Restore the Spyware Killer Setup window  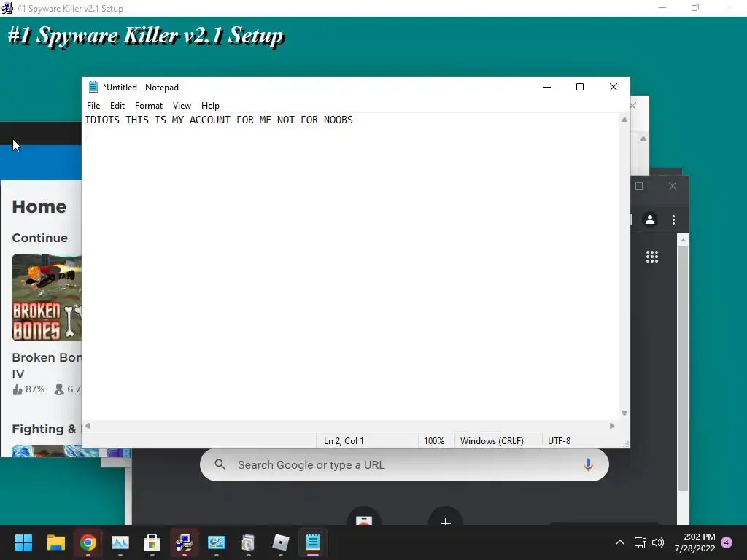(x=695, y=7)
